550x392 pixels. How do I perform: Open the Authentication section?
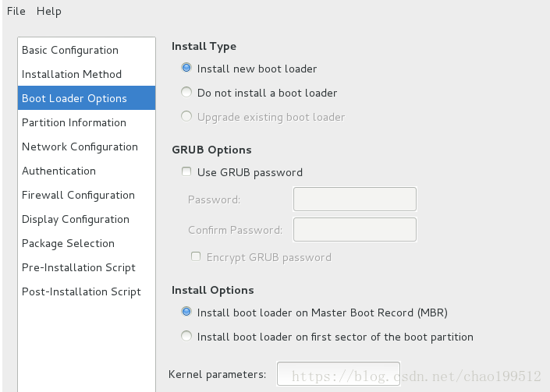point(87,171)
